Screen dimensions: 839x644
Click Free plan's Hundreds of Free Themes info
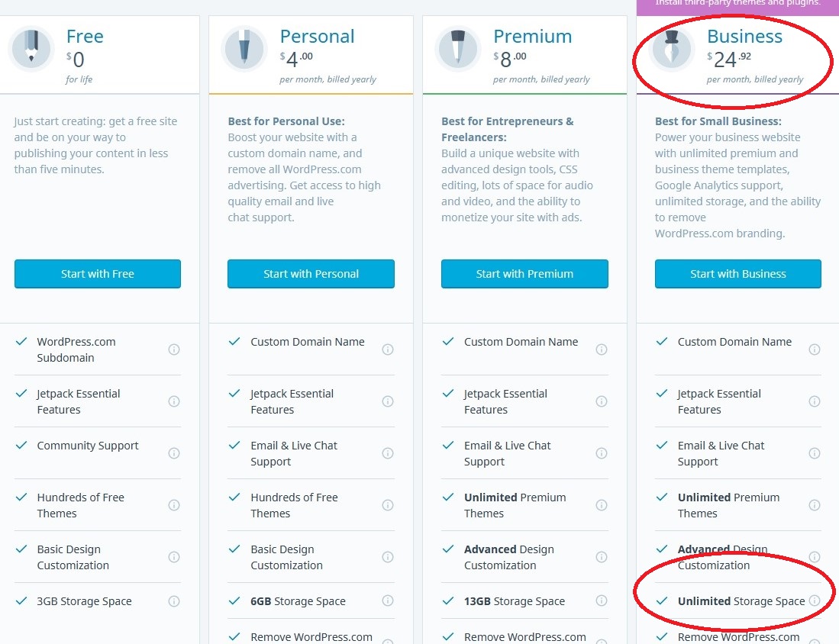coord(174,505)
